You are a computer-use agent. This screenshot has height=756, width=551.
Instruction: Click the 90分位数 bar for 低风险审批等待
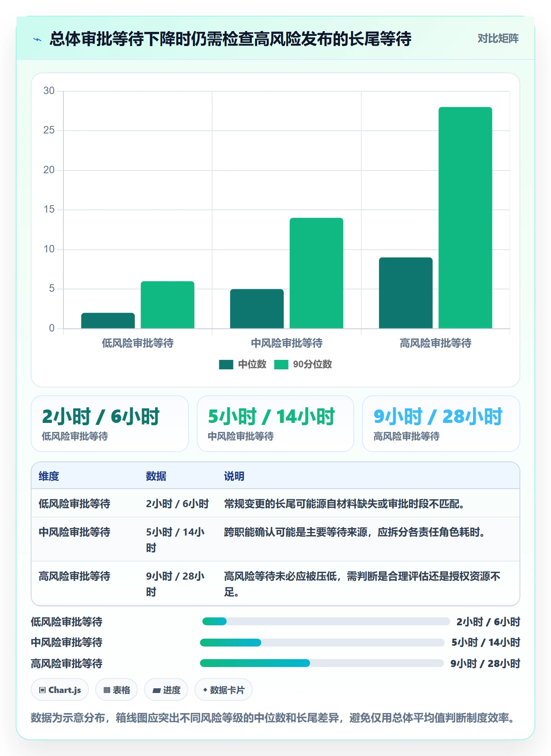click(x=168, y=305)
